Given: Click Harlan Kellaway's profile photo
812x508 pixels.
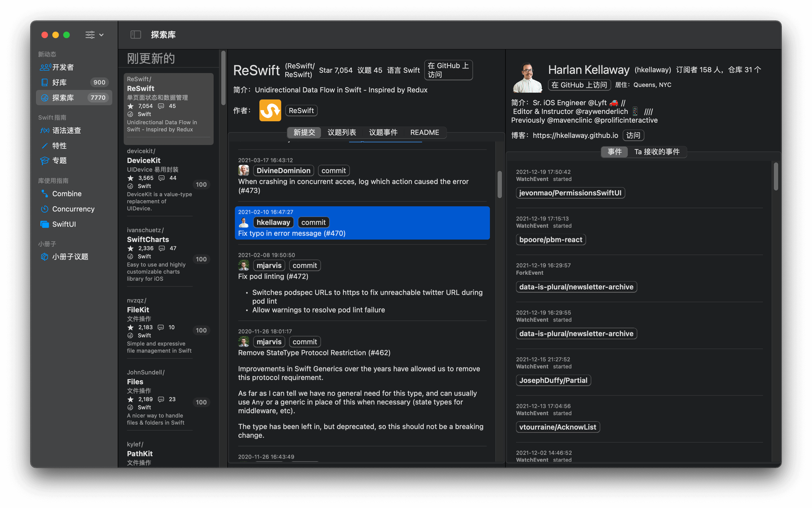Looking at the screenshot, I should [x=527, y=77].
